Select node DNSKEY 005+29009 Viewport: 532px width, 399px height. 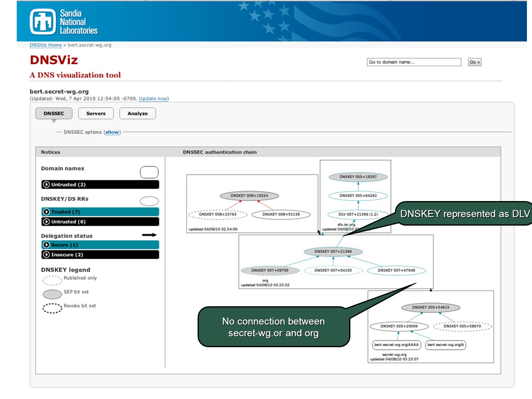point(399,326)
